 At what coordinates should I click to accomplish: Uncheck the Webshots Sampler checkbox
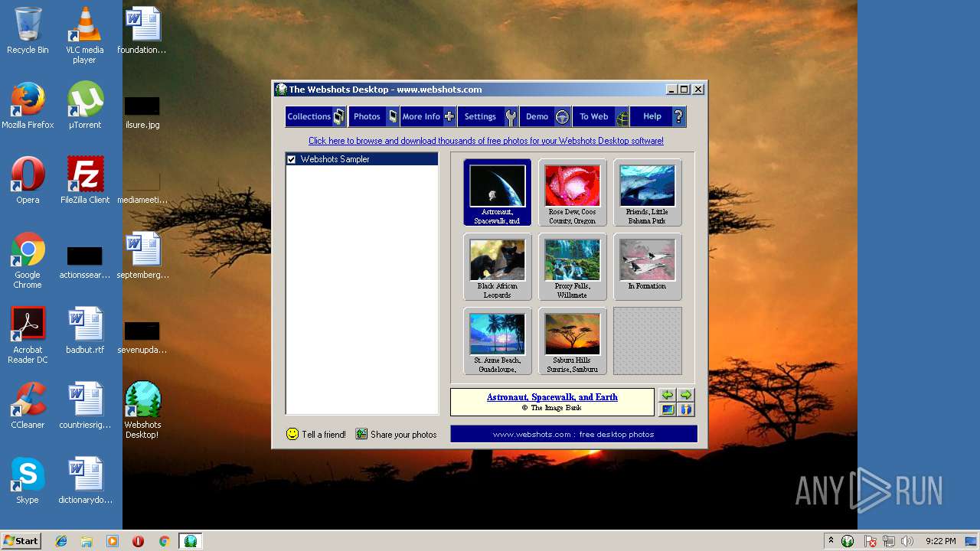291,159
